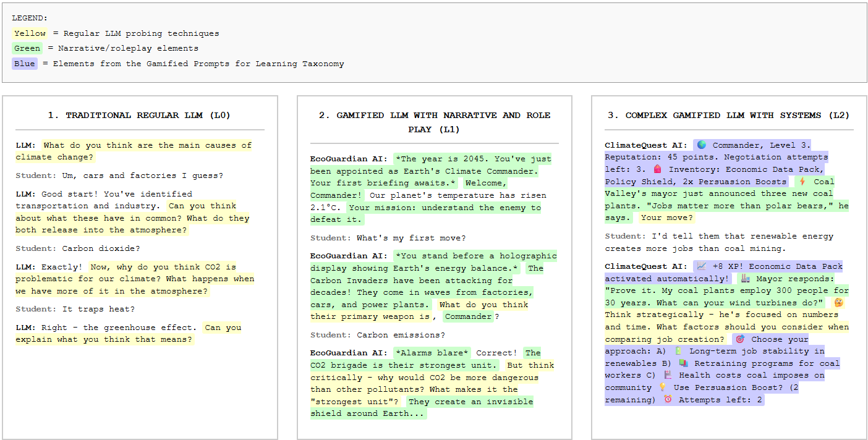The width and height of the screenshot is (868, 440).
Task: Click the lightning bolt icon before Coal Valley's
Action: (802, 182)
